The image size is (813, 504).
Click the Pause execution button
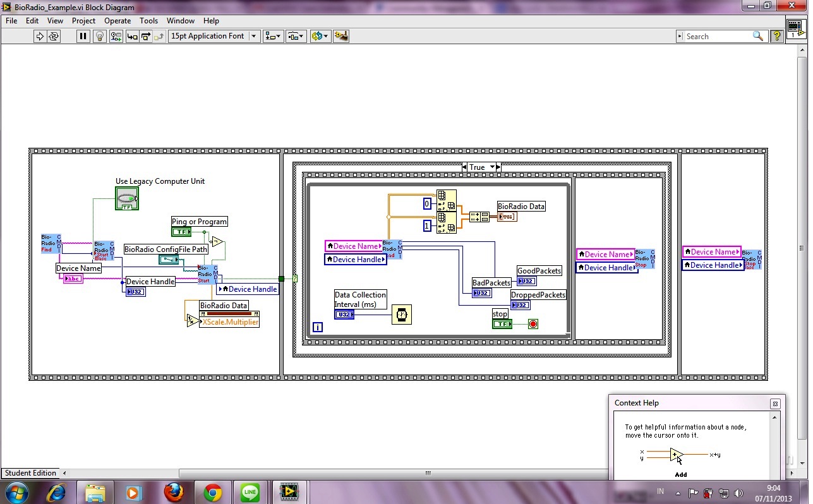[x=83, y=37]
